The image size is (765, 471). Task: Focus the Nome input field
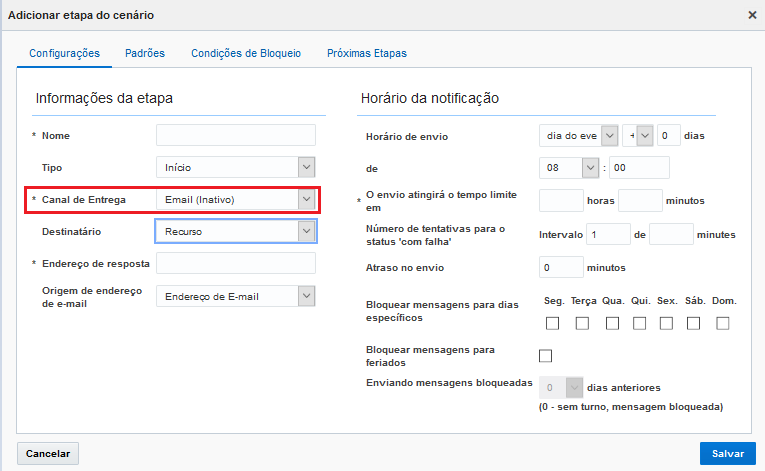[236, 135]
